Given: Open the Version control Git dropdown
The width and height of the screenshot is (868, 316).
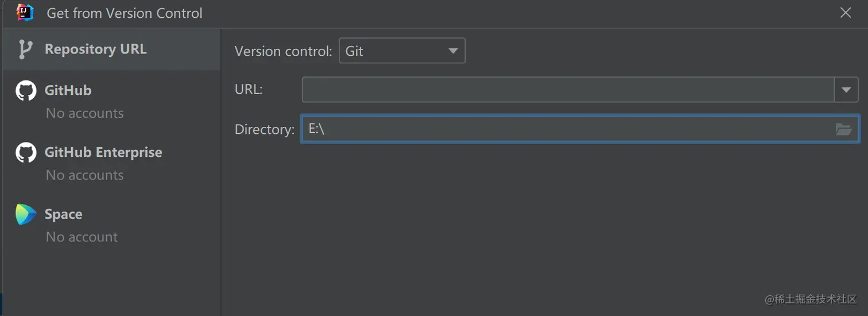Looking at the screenshot, I should click(x=402, y=51).
